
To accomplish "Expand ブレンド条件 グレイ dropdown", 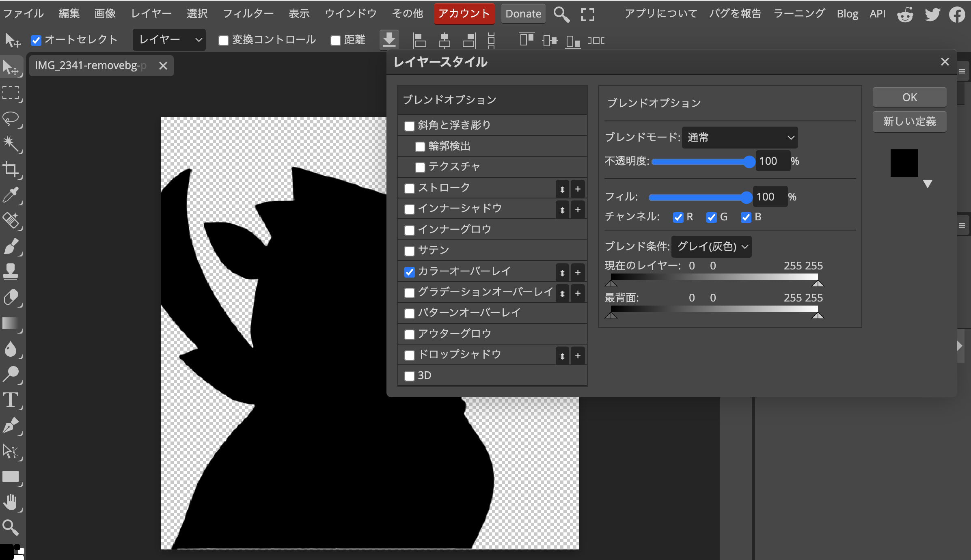I will pos(711,246).
